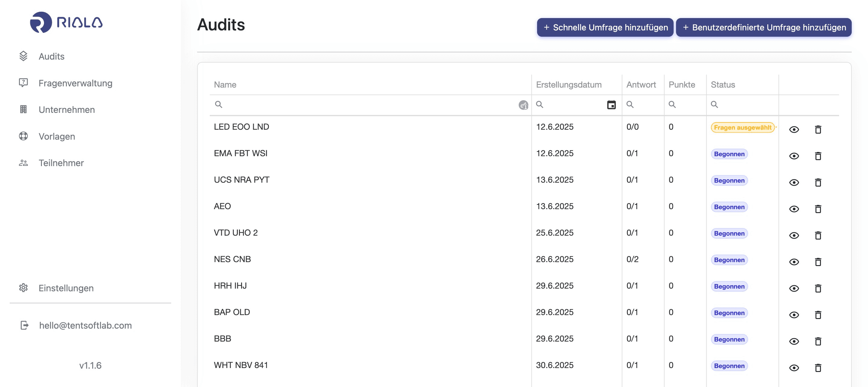Remove the WHT NBV 841 audit
868x387 pixels.
point(818,368)
